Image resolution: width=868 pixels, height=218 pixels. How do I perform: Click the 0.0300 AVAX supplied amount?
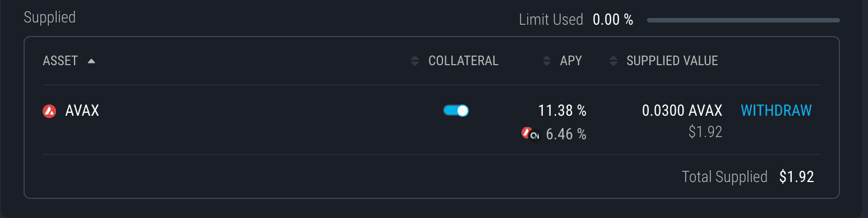pos(682,110)
